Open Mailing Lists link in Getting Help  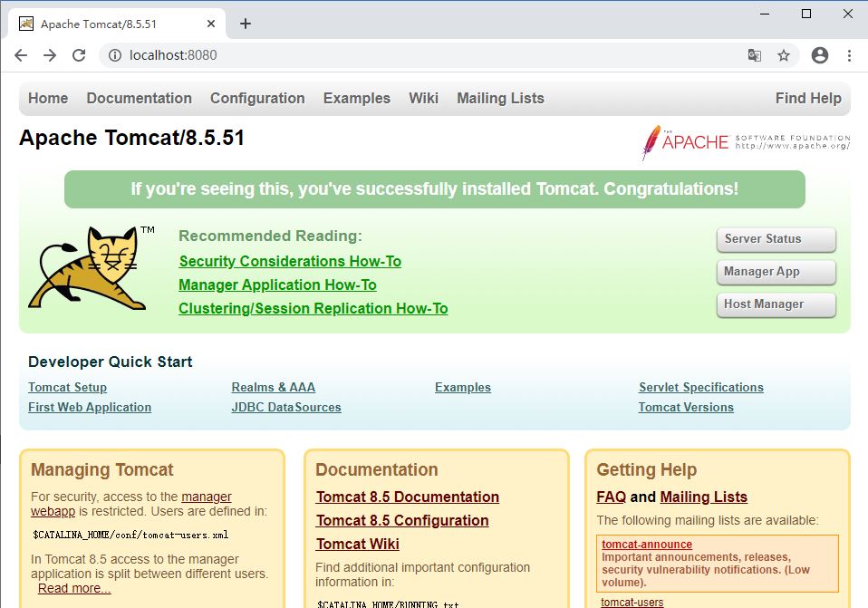coord(704,497)
